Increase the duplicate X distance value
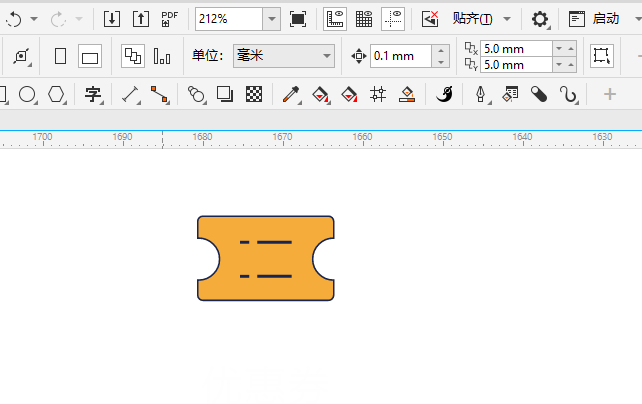Screen dimensions: 642x404 pos(571,49)
